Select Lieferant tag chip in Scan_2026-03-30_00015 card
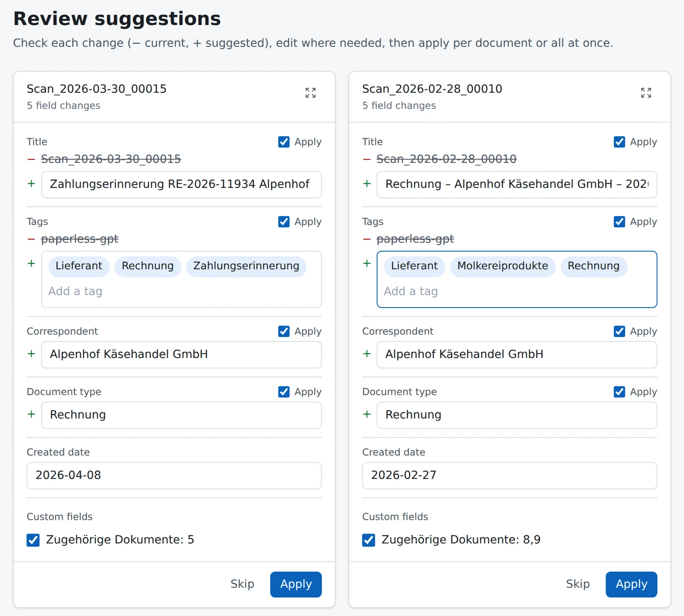The width and height of the screenshot is (684, 616). click(79, 266)
